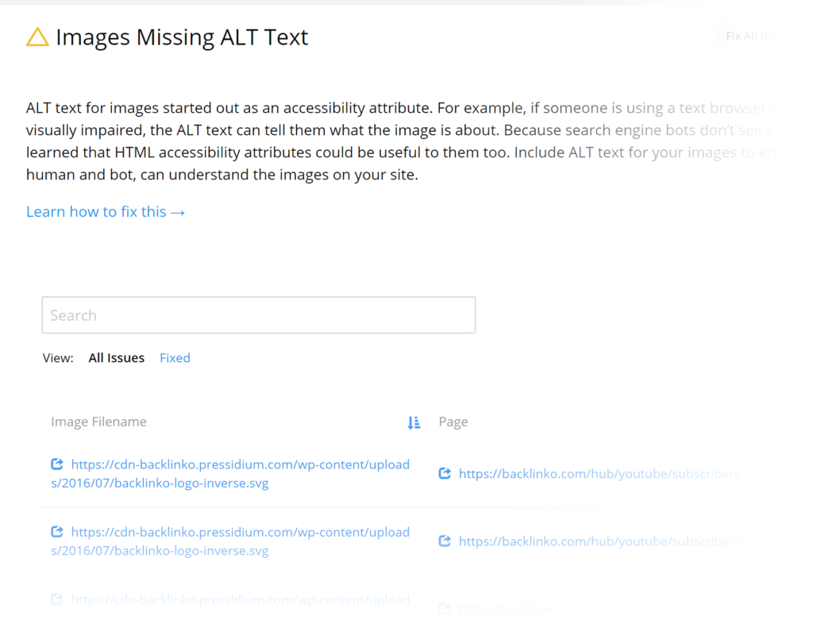Click the external-link icon of the third image filename
The height and width of the screenshot is (644, 813).
56,600
